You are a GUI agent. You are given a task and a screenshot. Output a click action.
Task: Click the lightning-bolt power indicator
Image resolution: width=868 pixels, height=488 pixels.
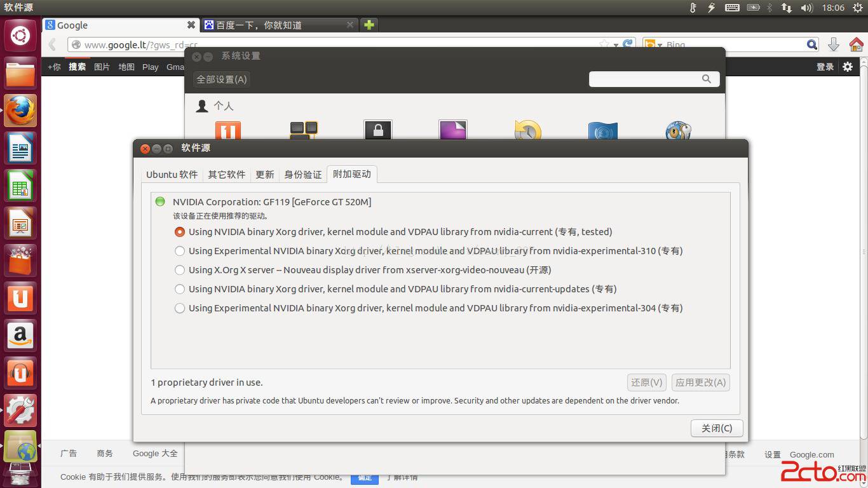click(x=712, y=8)
